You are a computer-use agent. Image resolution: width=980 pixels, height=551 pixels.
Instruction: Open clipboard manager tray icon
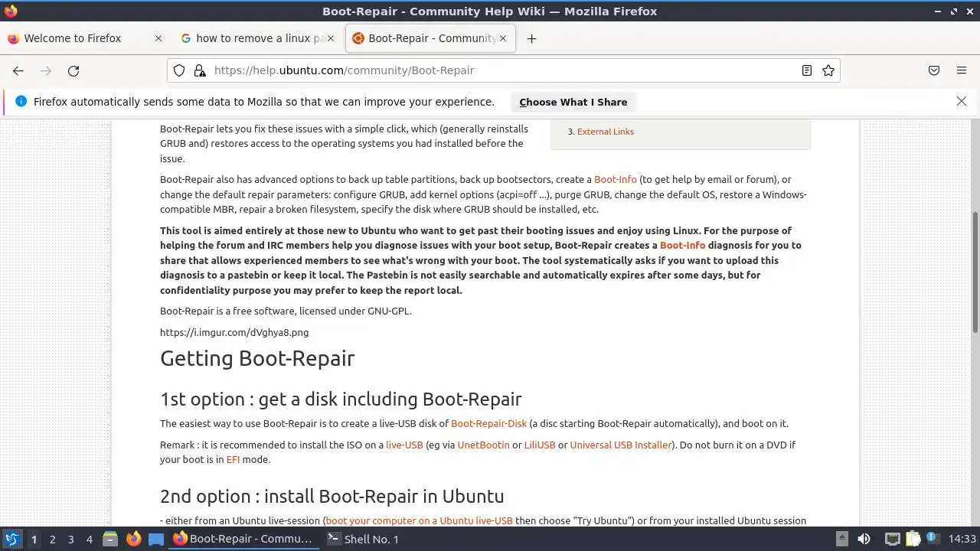(912, 539)
